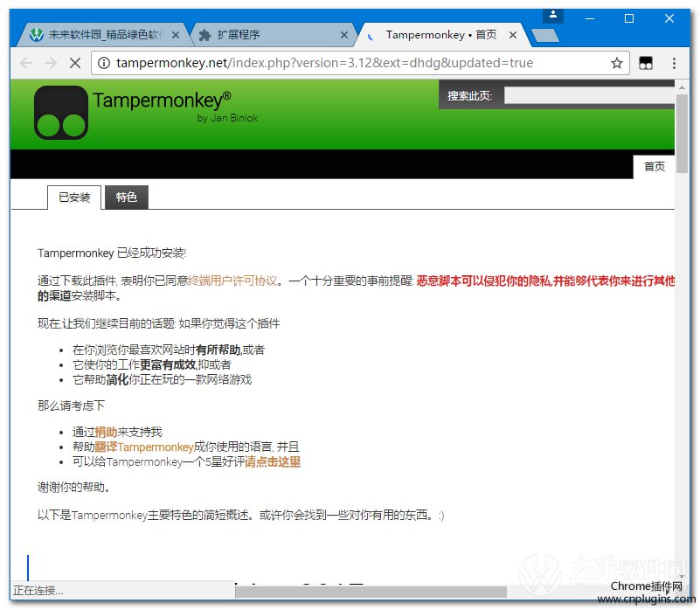Click the Tampermonkey logo on the page

coord(61,113)
